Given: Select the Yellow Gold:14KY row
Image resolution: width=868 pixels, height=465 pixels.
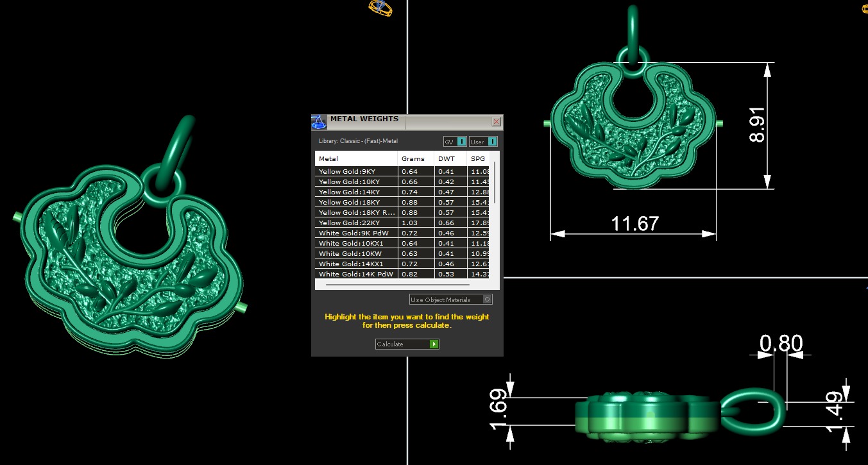Looking at the screenshot, I should click(x=402, y=192).
